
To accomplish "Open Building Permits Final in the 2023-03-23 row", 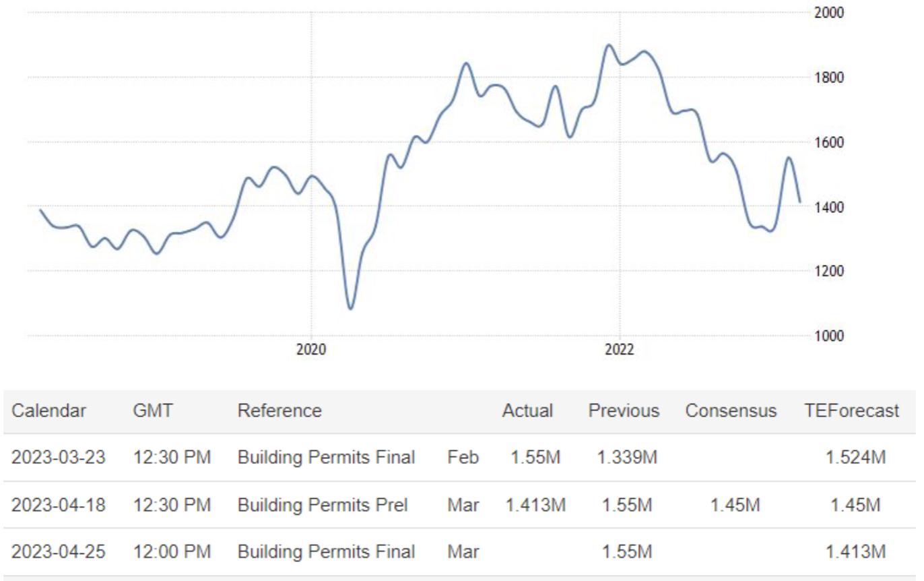I will (x=326, y=458).
